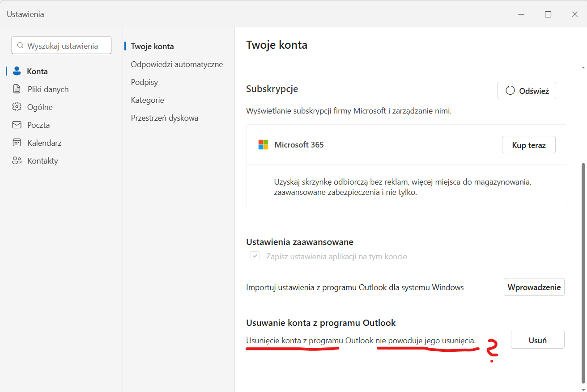Image resolution: width=587 pixels, height=392 pixels.
Task: Focus the Wyszukaj ustawienia search field
Action: point(61,45)
